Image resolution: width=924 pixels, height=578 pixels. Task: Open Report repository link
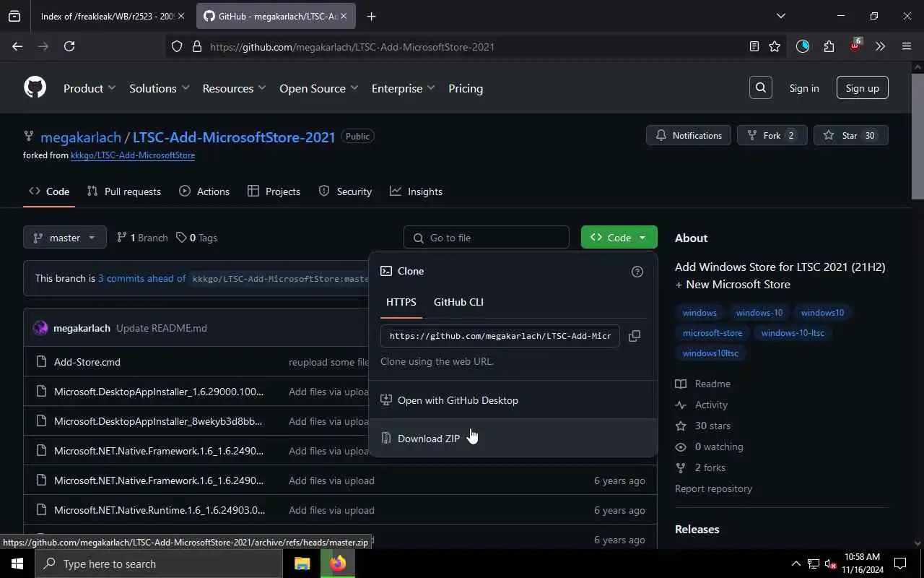click(x=713, y=488)
